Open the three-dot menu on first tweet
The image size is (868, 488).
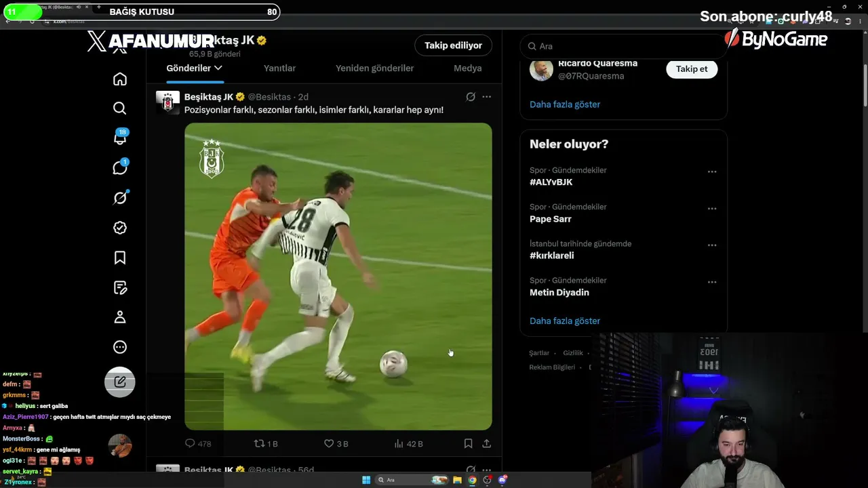point(486,97)
